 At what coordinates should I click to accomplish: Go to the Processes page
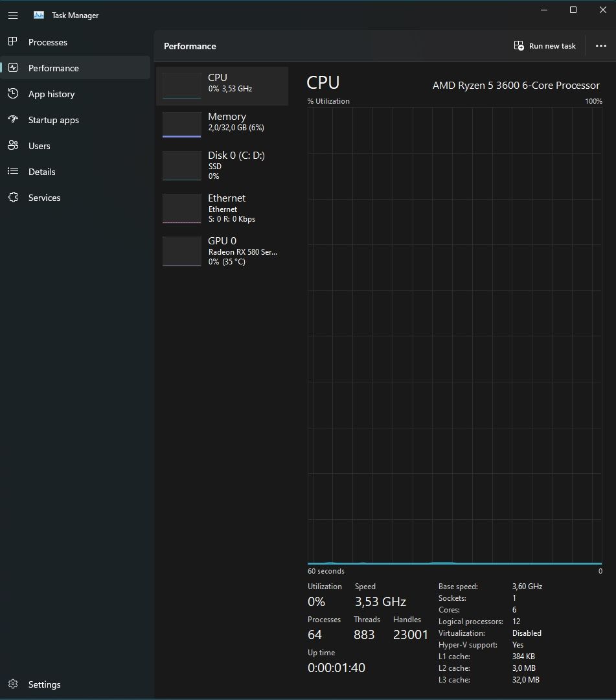pos(48,42)
